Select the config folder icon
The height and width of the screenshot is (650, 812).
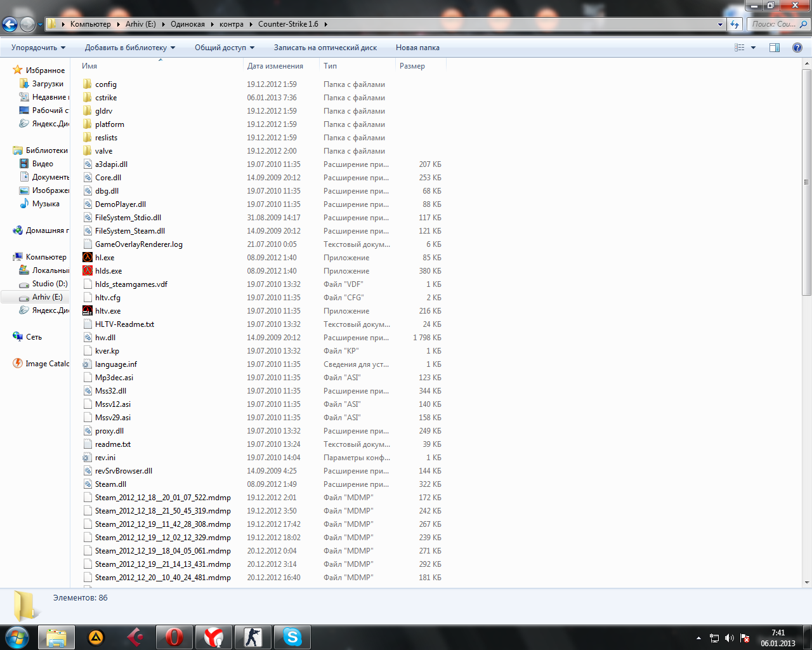tap(88, 84)
